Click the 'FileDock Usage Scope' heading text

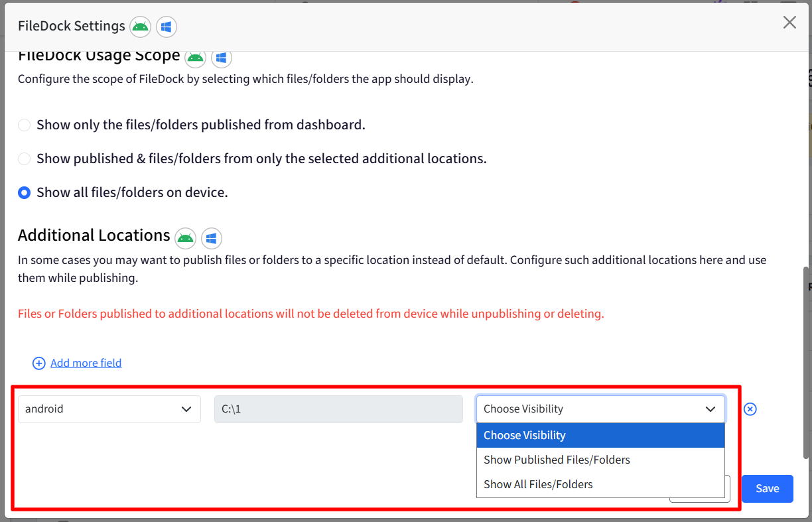coord(99,56)
